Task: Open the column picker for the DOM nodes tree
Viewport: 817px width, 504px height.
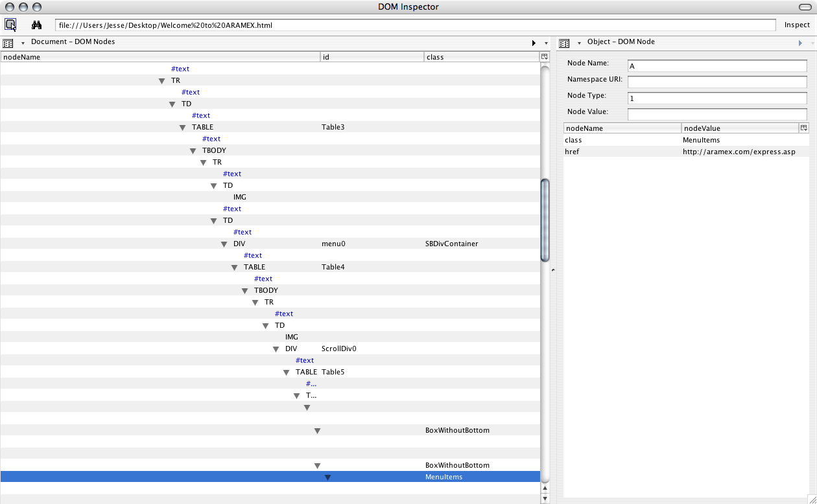Action: coord(545,57)
